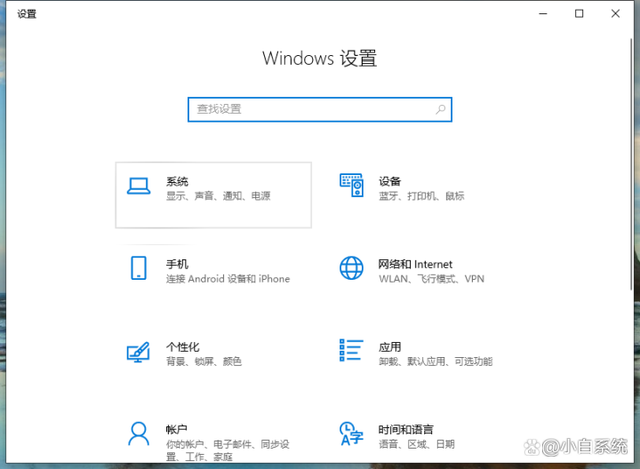Click the Apps (应用) list icon
The image size is (640, 469).
tap(351, 350)
